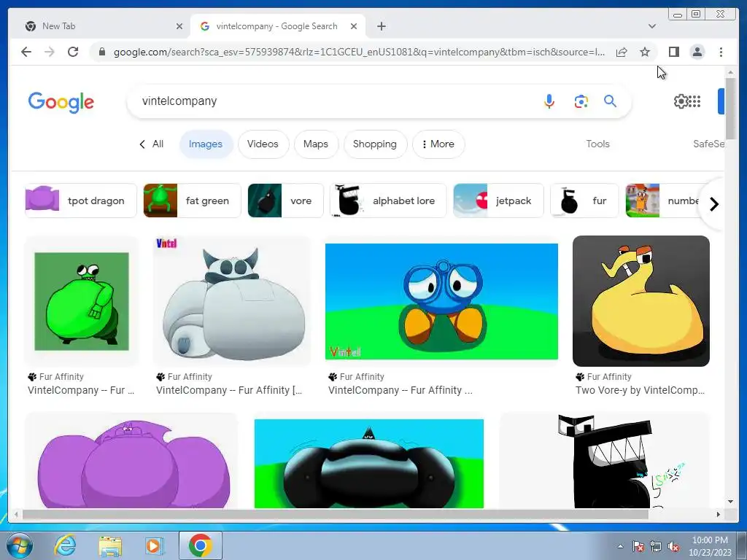Open Windows Media Player from taskbar
The image size is (747, 560).
coord(154,545)
